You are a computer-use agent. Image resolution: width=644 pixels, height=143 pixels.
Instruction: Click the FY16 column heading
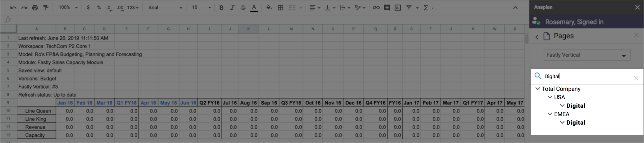click(395, 103)
